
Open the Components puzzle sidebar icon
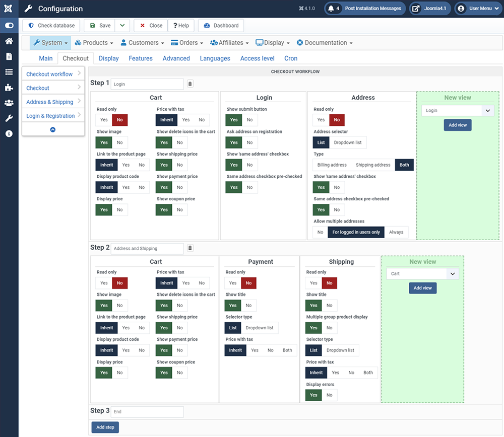9,87
